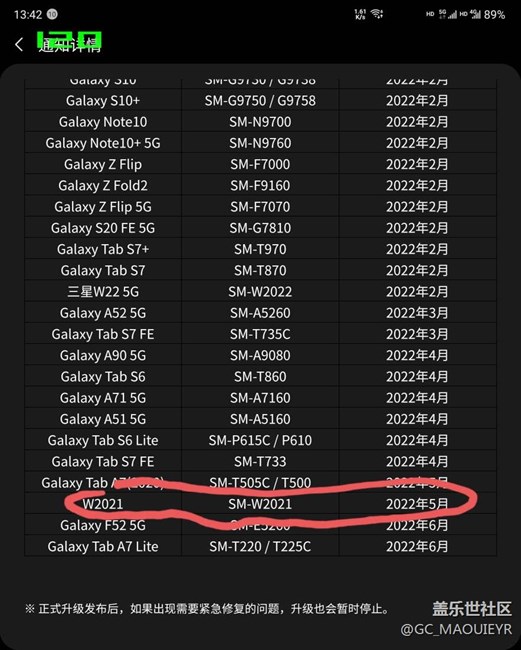Image resolution: width=521 pixels, height=650 pixels.
Task: Tap the SM-T735C model number
Action: pyautogui.click(x=260, y=334)
